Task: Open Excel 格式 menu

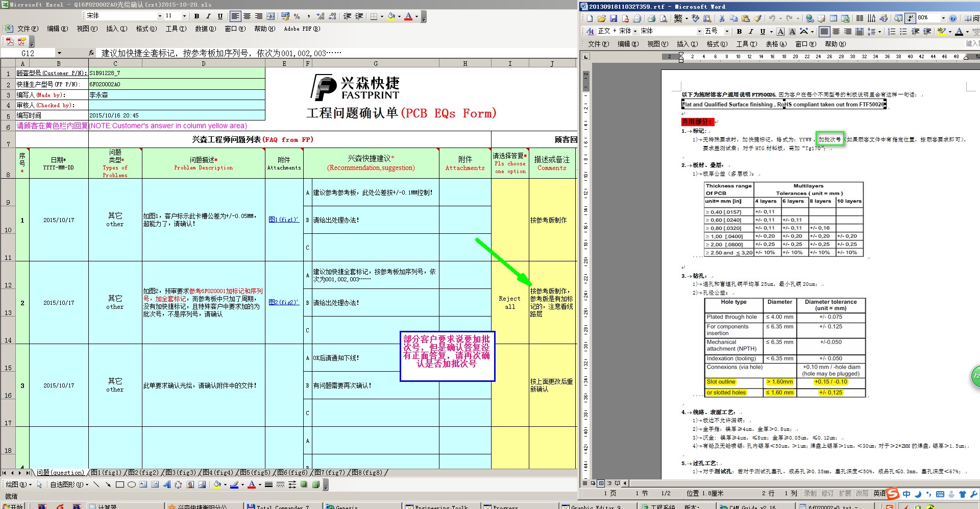Action: tap(146, 29)
